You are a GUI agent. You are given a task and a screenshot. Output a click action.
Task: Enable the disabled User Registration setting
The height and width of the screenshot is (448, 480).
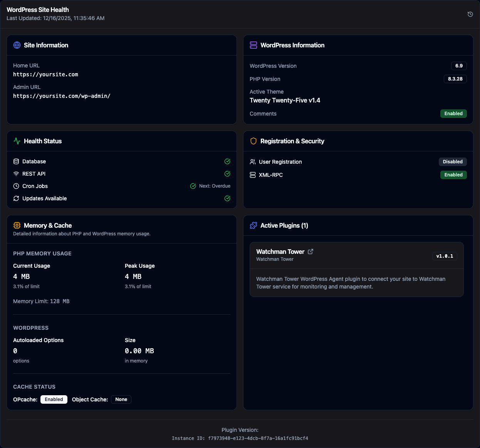[453, 162]
